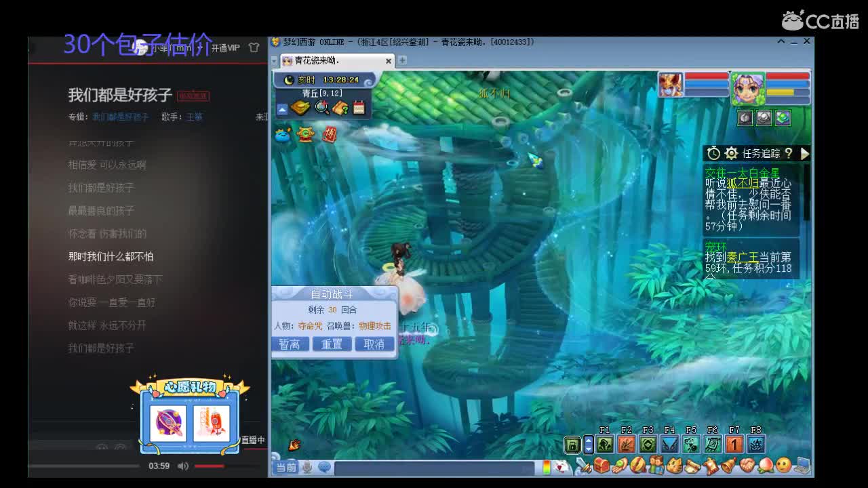Click the chat speech bubble icon
Screen dimensions: 868x488
(x=324, y=467)
